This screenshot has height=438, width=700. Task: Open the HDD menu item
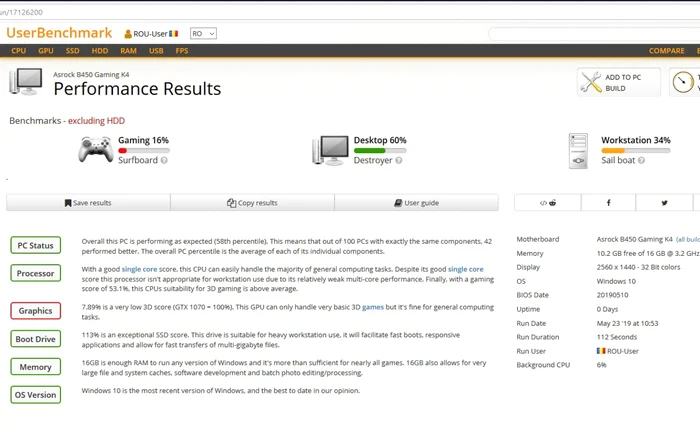click(100, 51)
